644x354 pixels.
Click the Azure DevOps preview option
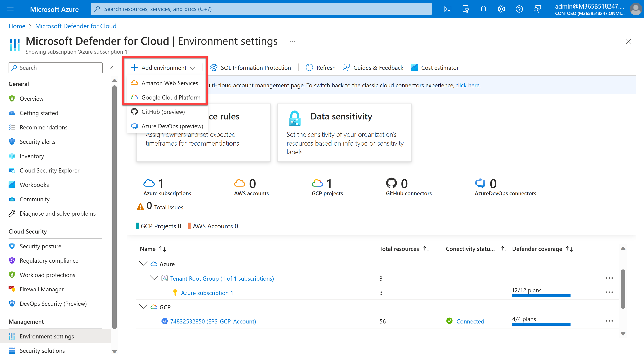pos(172,126)
